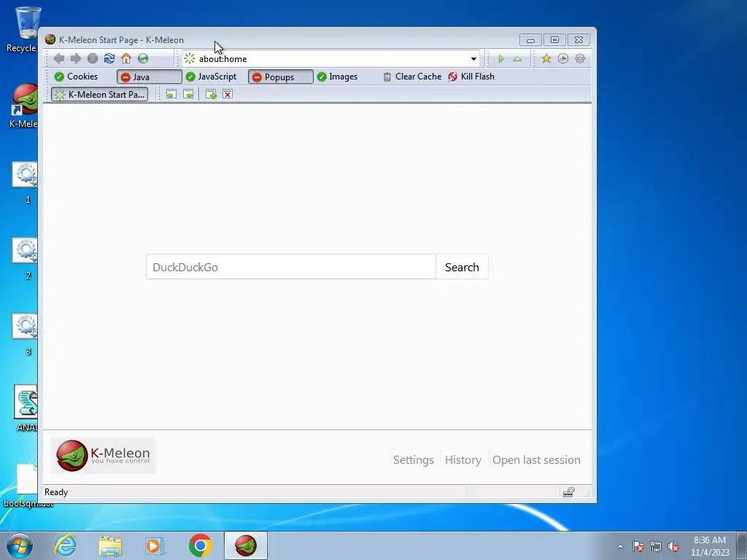747x560 pixels.
Task: Select the K-Meleon Start Page tab
Action: (99, 94)
